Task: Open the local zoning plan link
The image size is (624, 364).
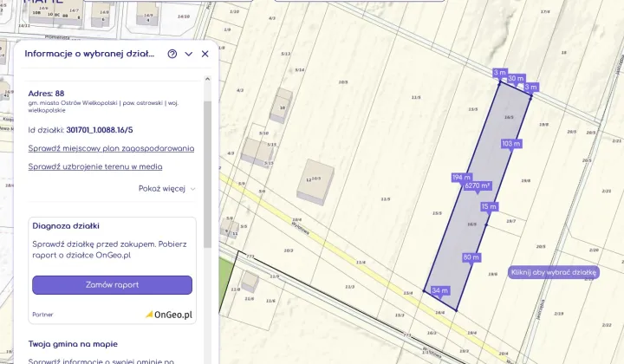Action: [111, 148]
